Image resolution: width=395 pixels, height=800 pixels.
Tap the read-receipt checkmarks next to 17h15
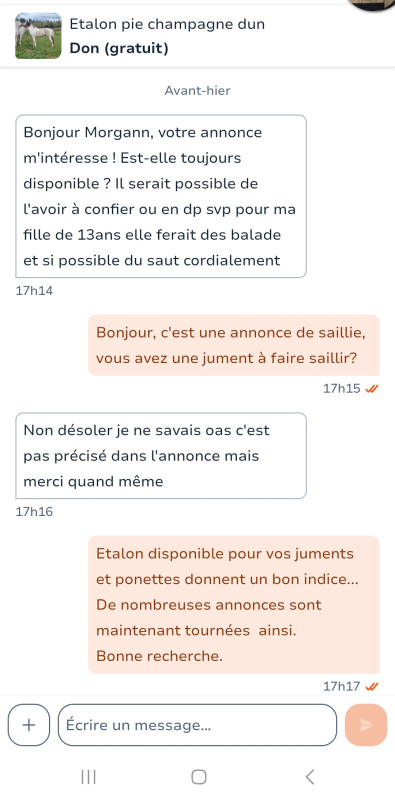pyautogui.click(x=373, y=389)
